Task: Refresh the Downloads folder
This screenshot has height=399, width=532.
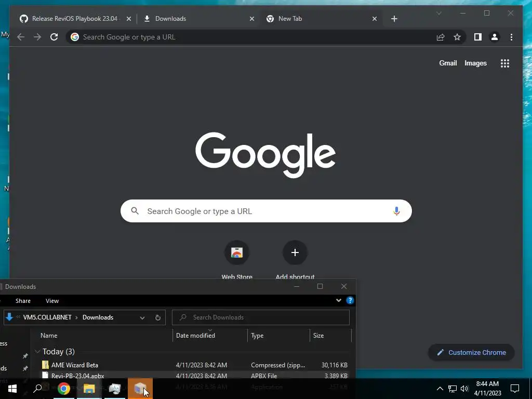Action: 158,317
